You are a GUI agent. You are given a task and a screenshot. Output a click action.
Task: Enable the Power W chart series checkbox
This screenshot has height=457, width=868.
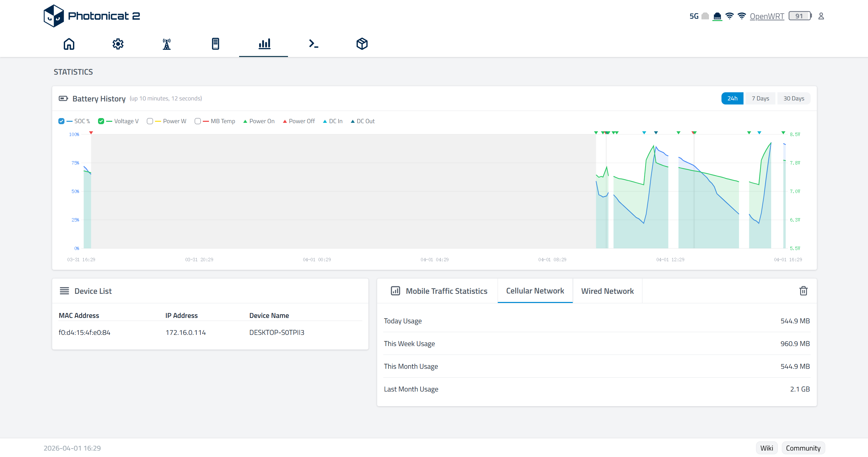coord(150,121)
